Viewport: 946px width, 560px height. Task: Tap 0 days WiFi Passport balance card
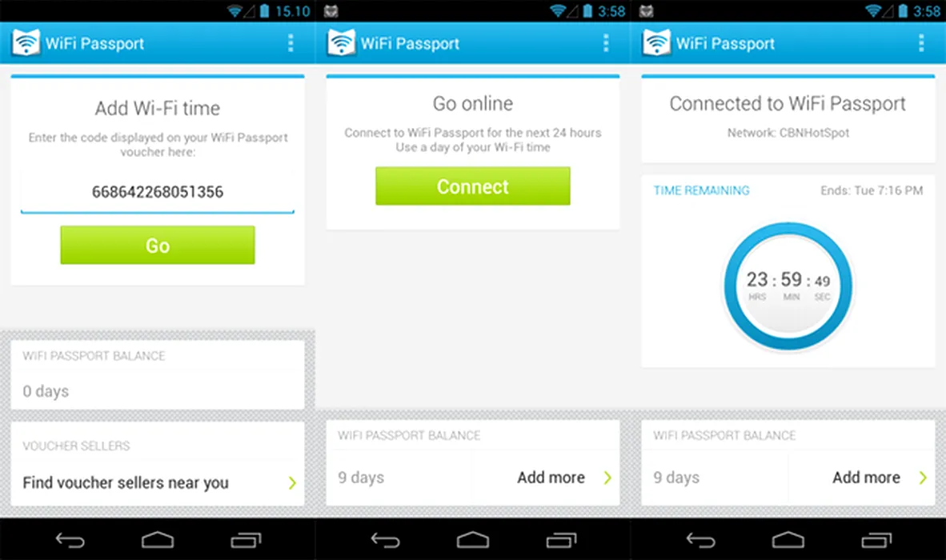click(x=158, y=375)
